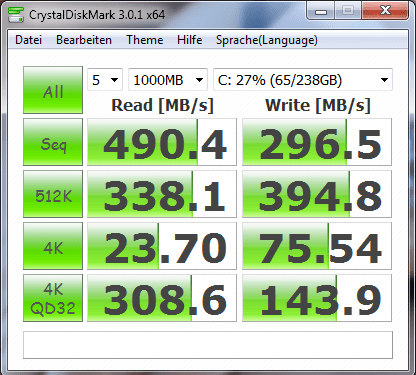The height and width of the screenshot is (375, 416).
Task: Click the Write [MB/s] column header
Action: pyautogui.click(x=318, y=105)
